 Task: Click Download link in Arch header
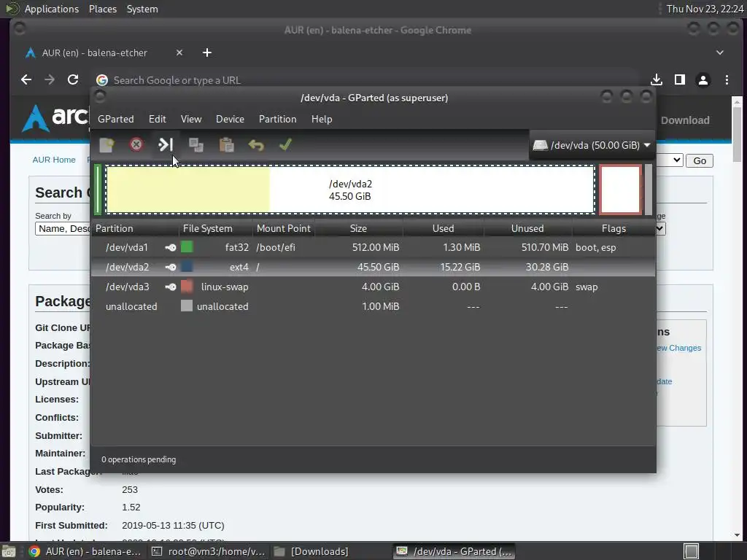click(x=685, y=120)
